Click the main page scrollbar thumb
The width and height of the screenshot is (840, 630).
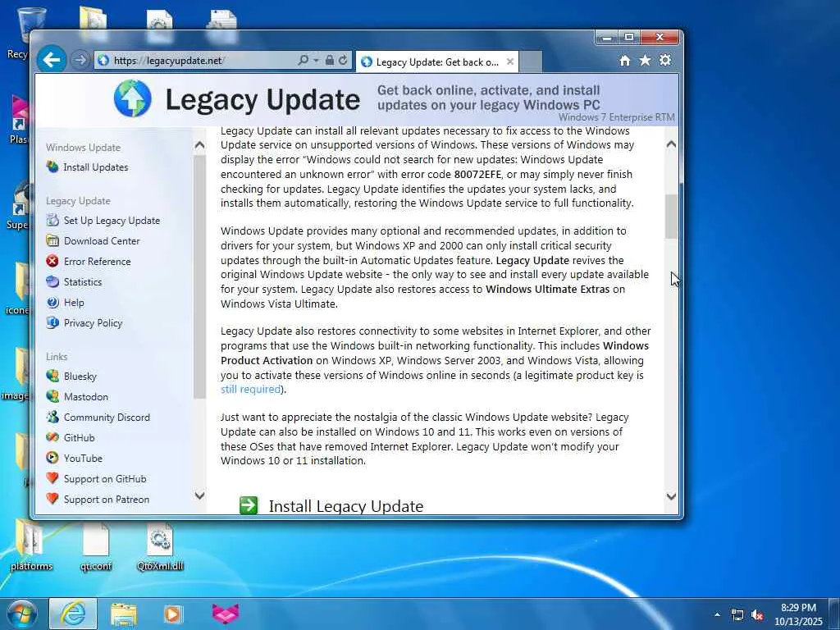tap(671, 217)
